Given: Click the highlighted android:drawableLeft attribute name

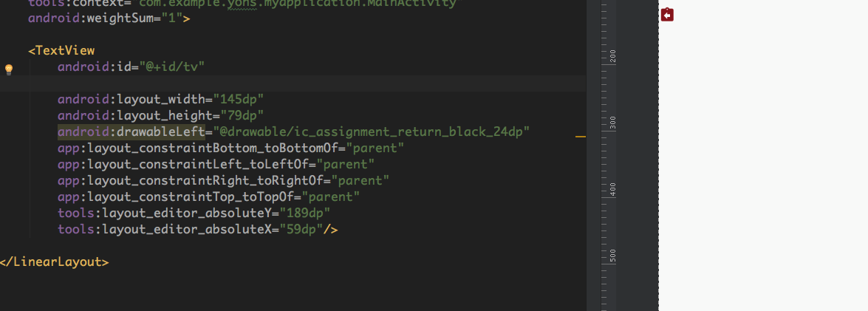Looking at the screenshot, I should 130,131.
